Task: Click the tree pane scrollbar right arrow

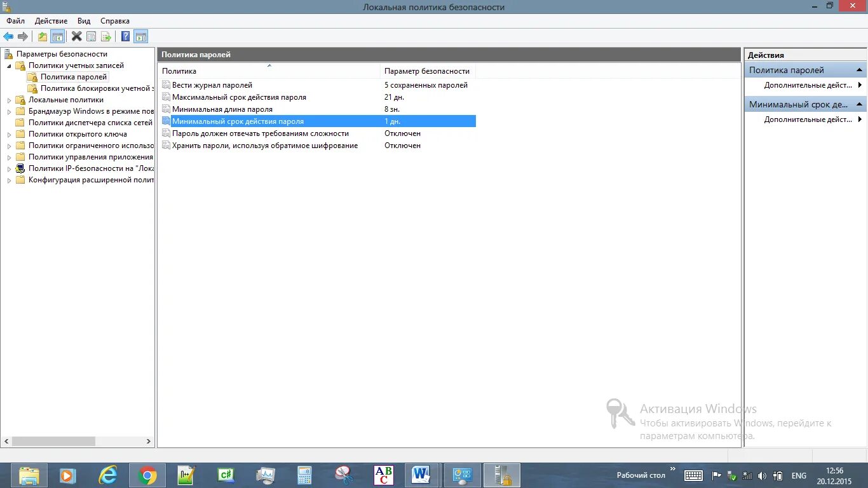Action: 149,441
